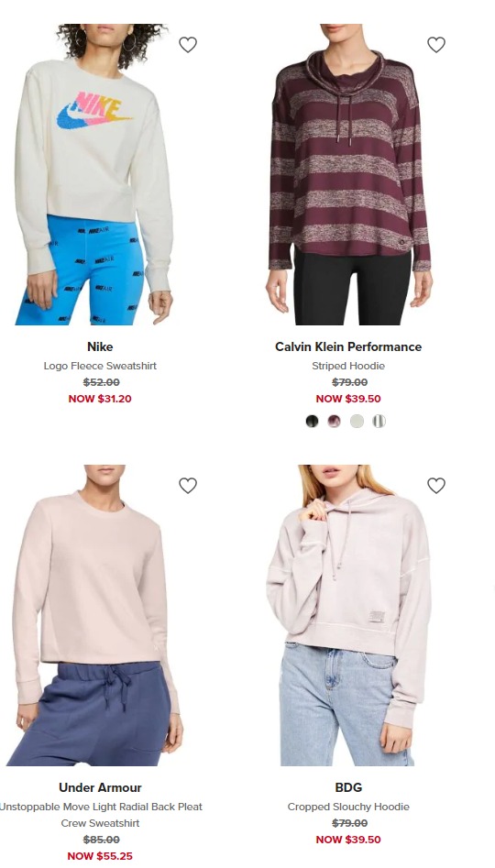Open the Nike sweatshirt product image
The height and width of the screenshot is (868, 495).
point(94,174)
